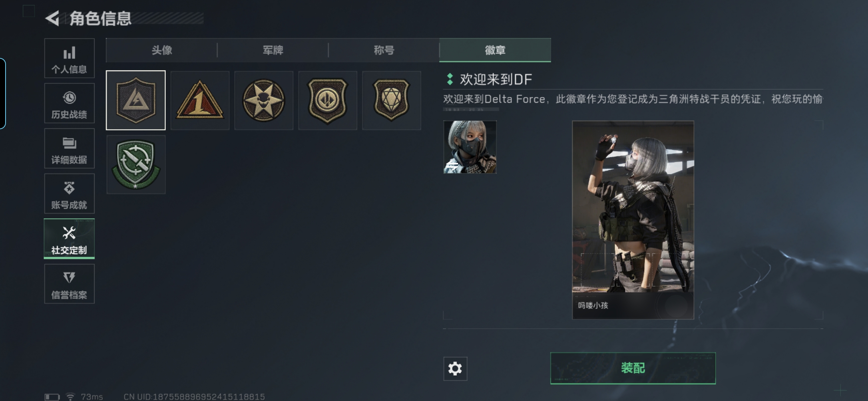This screenshot has width=868, height=401.
Task: Go back with the arrow beside 角色信息
Action: pyautogui.click(x=53, y=18)
